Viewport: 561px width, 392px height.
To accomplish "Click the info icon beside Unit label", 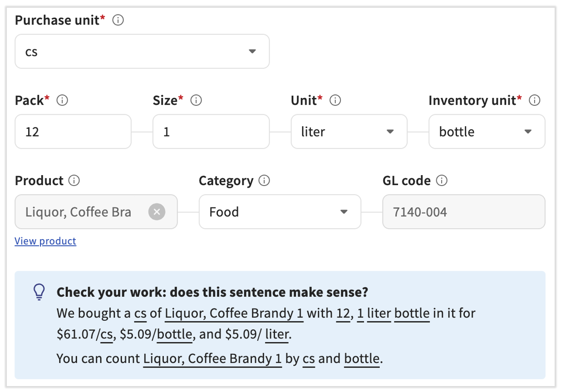I will [x=335, y=100].
